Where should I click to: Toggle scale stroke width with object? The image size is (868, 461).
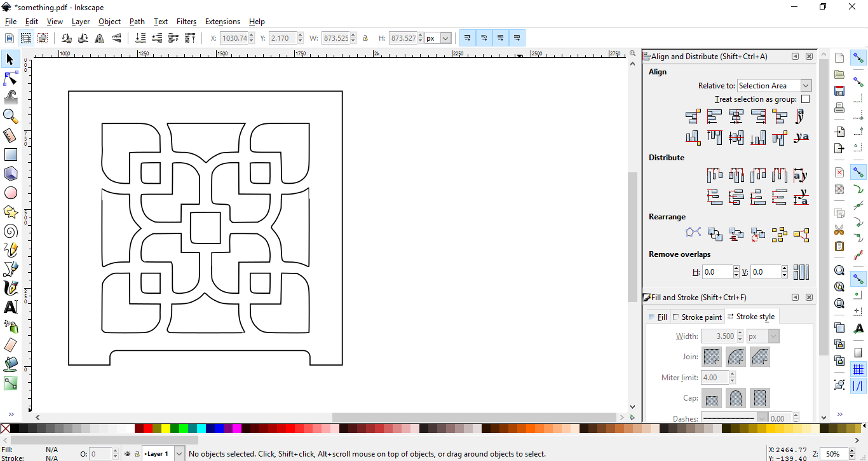[468, 38]
